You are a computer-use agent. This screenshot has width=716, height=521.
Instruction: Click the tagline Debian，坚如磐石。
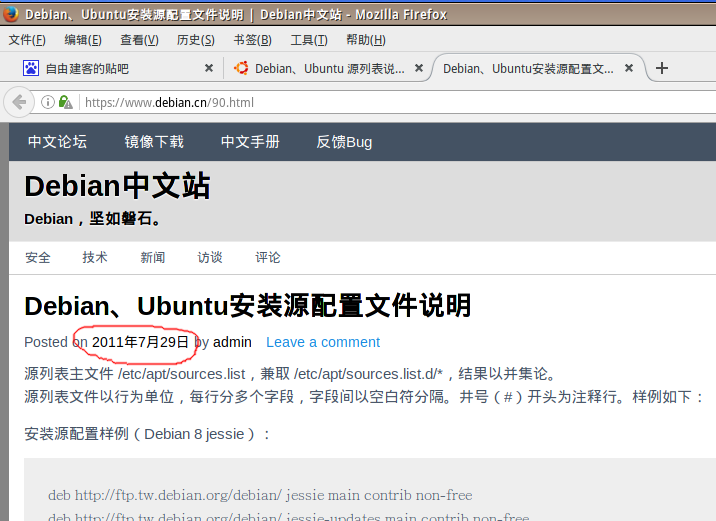pos(93,219)
